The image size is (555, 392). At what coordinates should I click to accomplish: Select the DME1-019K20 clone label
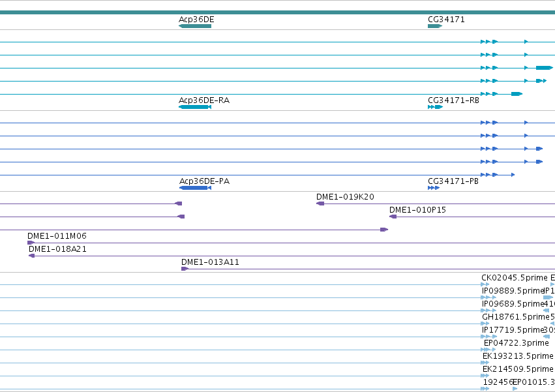pos(345,196)
